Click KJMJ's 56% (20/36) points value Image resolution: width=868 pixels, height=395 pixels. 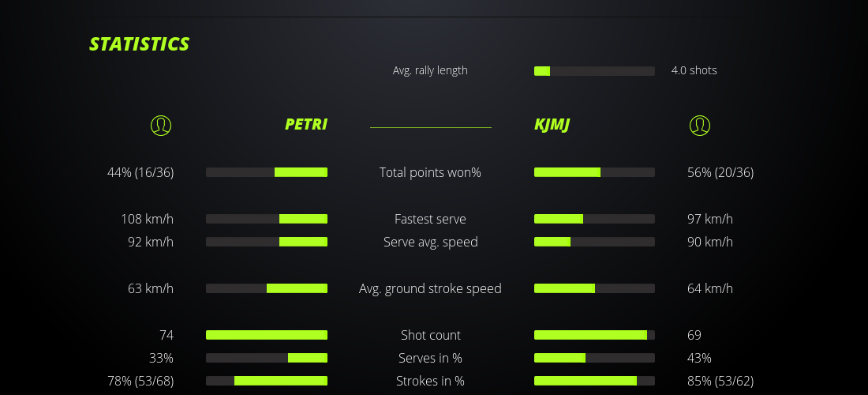point(720,172)
